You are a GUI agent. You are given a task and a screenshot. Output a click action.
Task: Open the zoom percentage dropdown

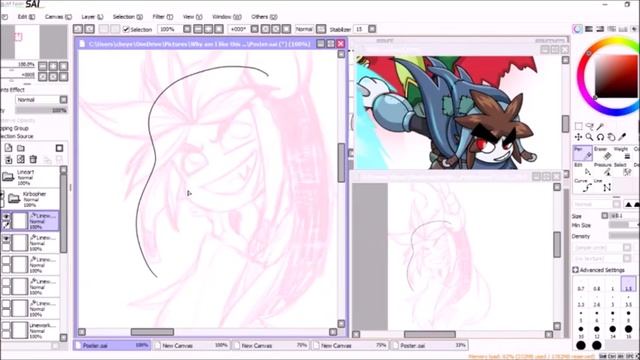click(187, 29)
